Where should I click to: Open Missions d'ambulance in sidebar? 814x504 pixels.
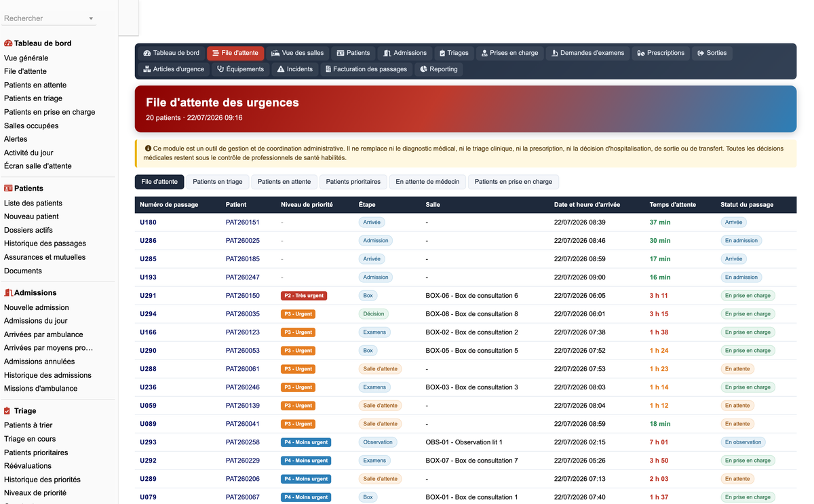41,389
